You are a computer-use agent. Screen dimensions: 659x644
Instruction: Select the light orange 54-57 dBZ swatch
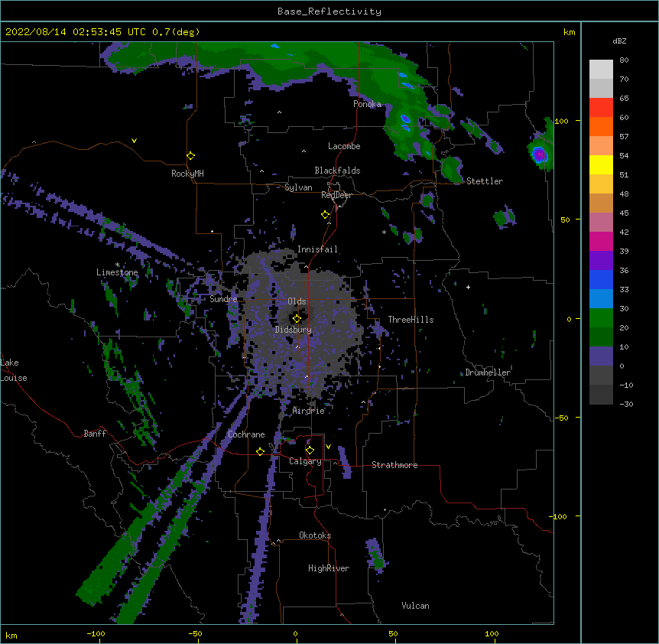[x=601, y=146]
